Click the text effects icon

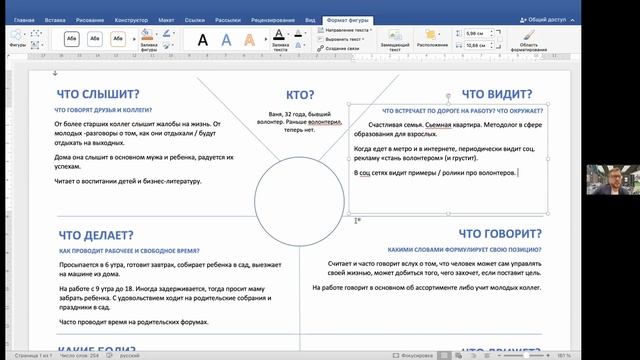click(x=298, y=45)
